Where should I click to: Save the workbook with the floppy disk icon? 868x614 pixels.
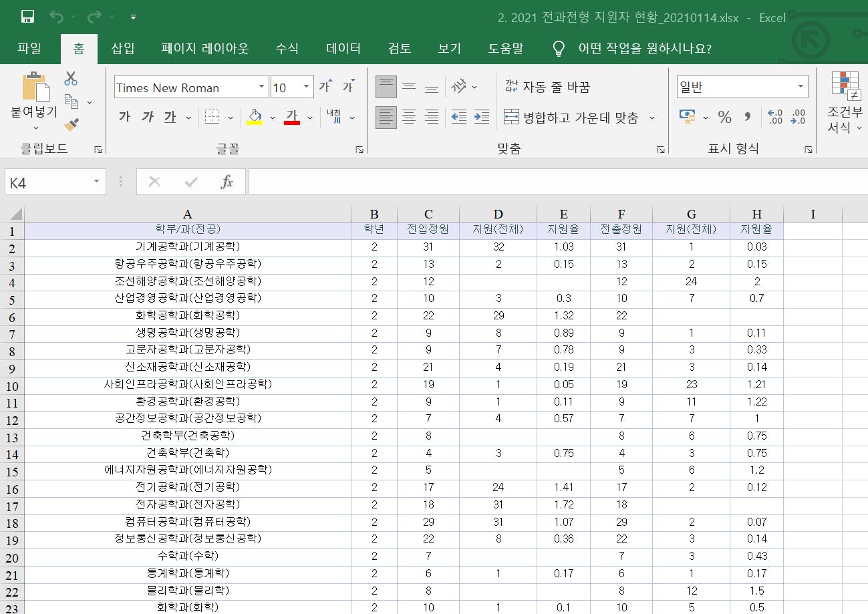(27, 17)
